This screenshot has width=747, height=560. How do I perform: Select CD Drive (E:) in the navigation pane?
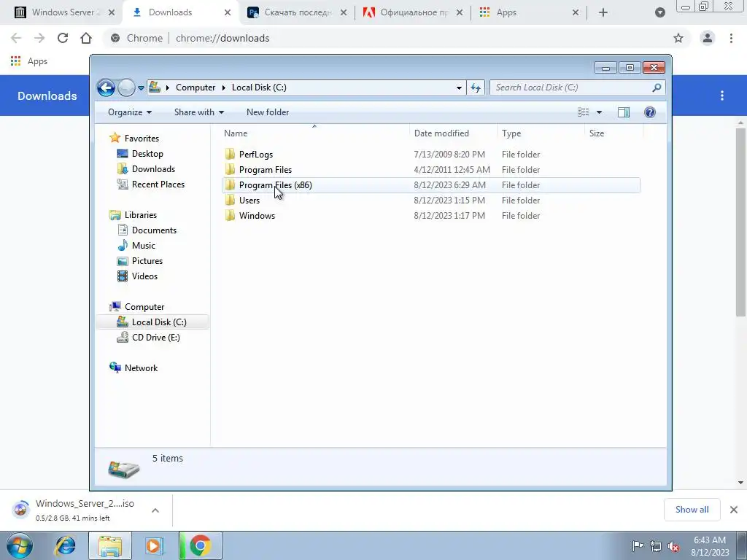click(x=156, y=338)
